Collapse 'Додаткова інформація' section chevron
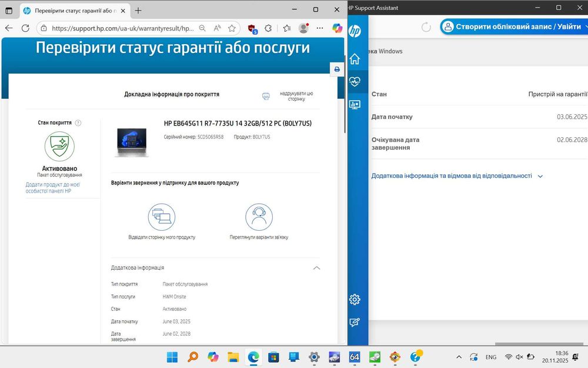The image size is (588, 368). coord(316,268)
